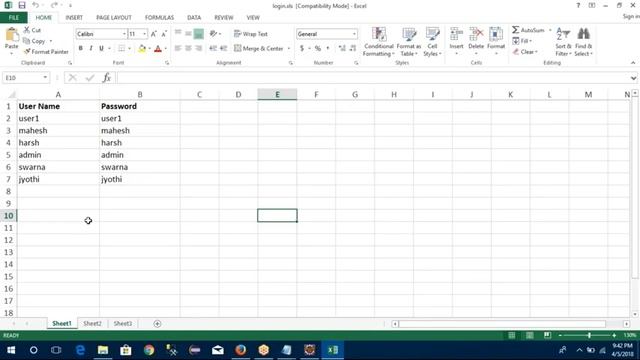Switch to the DATA tab
Viewport: 640px width, 360px height.
coord(194,18)
